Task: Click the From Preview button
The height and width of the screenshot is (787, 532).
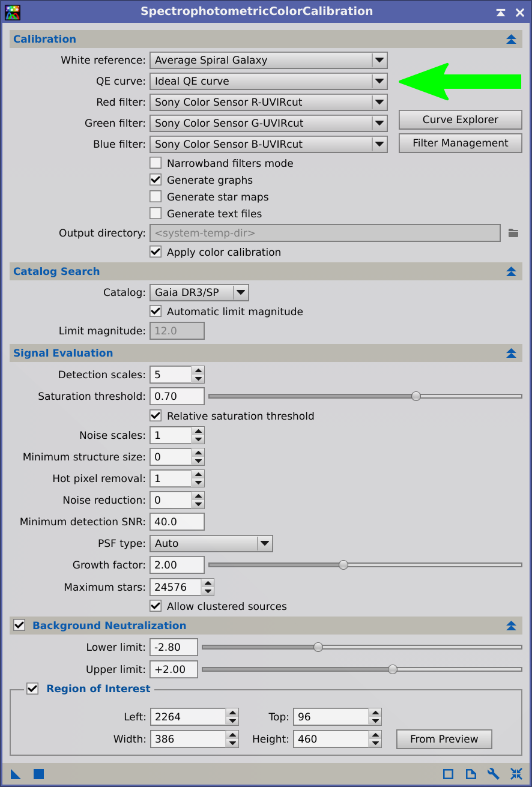Action: tap(444, 739)
